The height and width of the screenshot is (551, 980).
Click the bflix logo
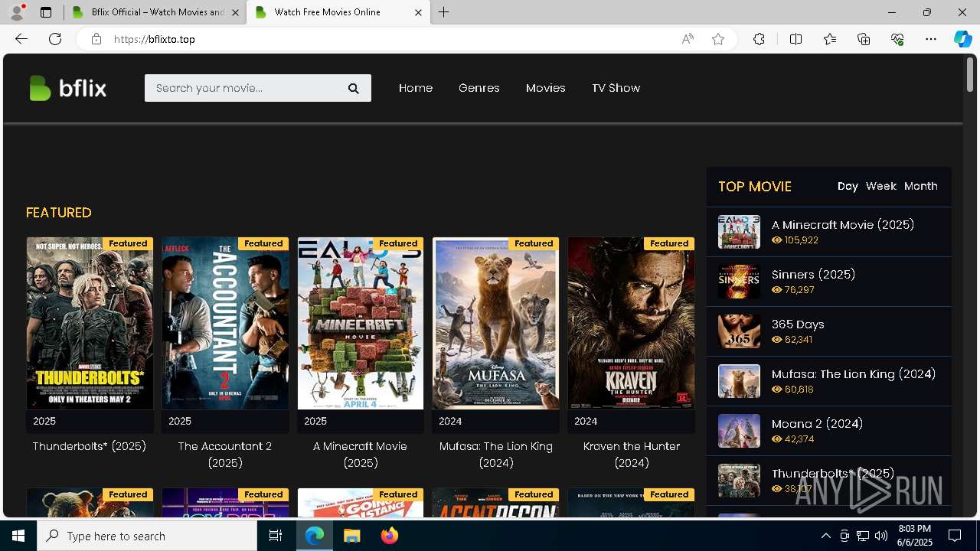click(x=67, y=88)
